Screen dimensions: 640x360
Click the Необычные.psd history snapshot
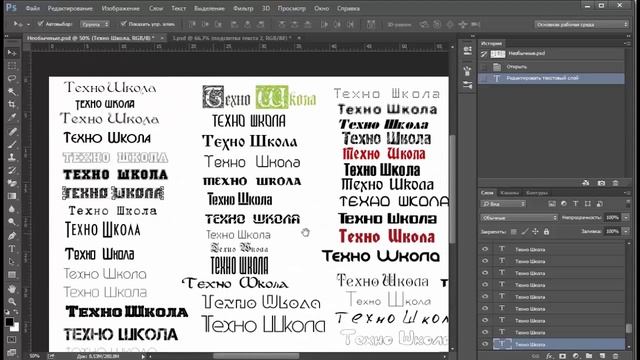point(552,53)
